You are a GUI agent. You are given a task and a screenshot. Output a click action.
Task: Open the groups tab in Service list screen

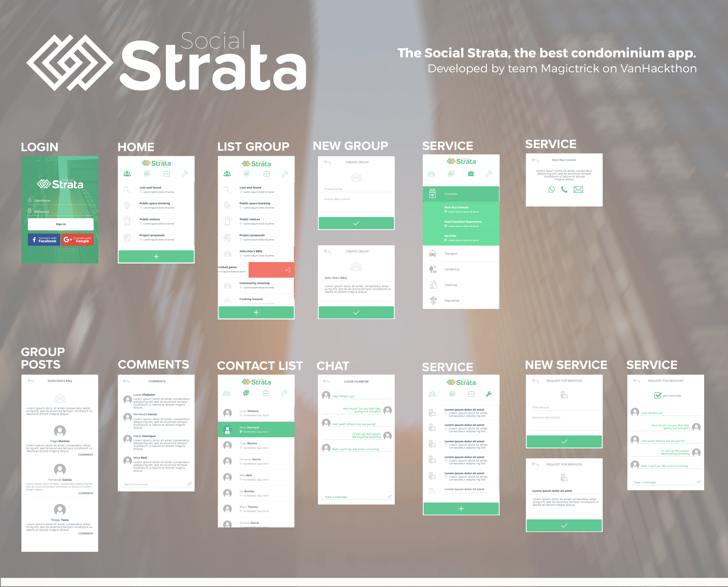tap(432, 394)
